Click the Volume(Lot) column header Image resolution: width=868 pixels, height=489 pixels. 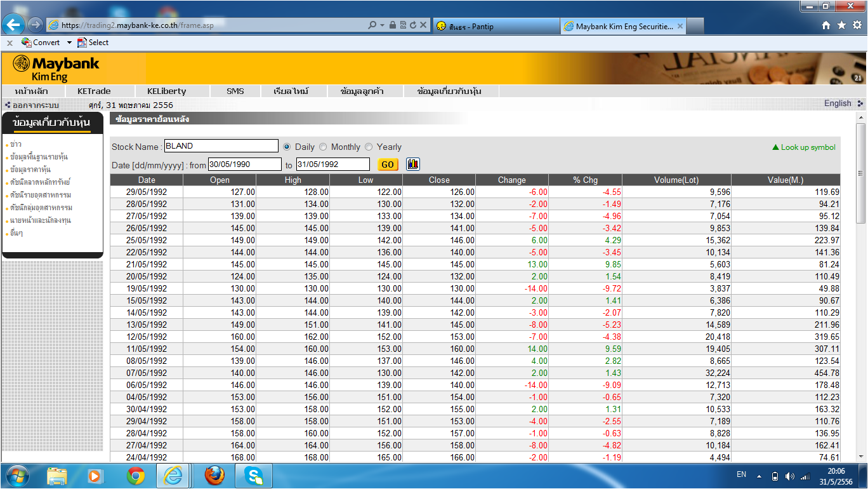coord(676,180)
